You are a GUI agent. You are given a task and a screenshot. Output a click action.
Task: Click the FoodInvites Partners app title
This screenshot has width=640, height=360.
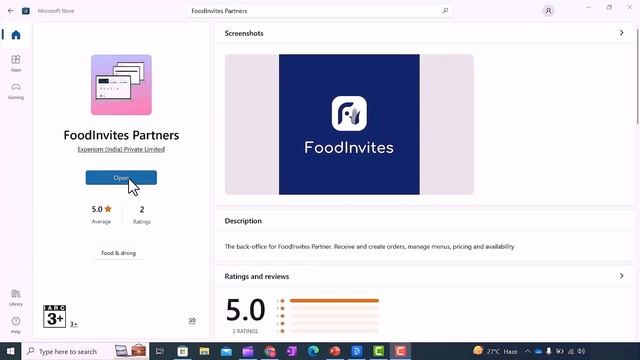121,135
